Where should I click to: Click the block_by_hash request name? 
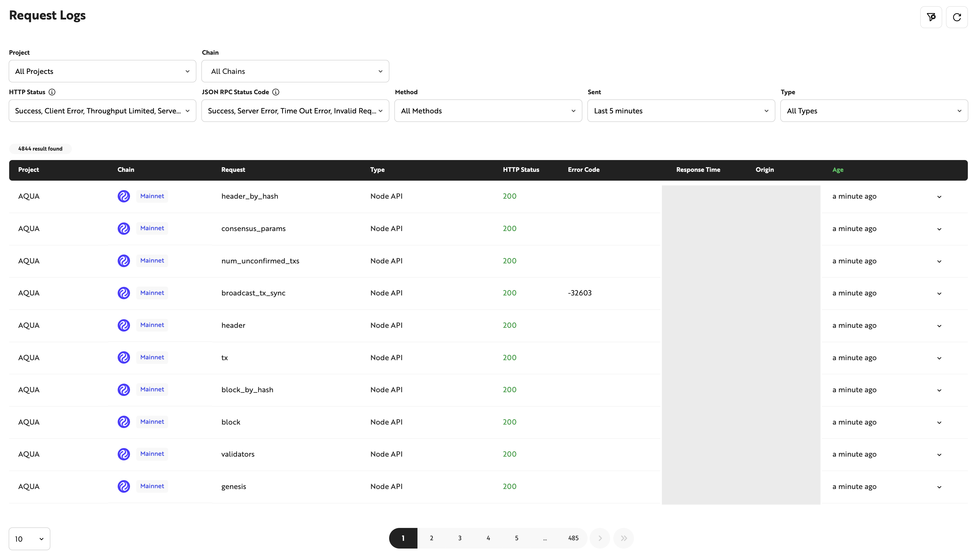pyautogui.click(x=247, y=390)
